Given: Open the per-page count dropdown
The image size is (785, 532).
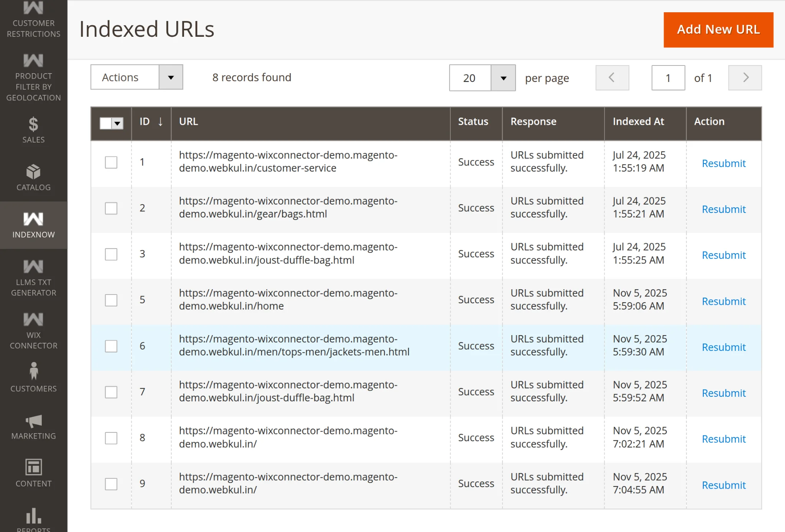Looking at the screenshot, I should pyautogui.click(x=503, y=78).
